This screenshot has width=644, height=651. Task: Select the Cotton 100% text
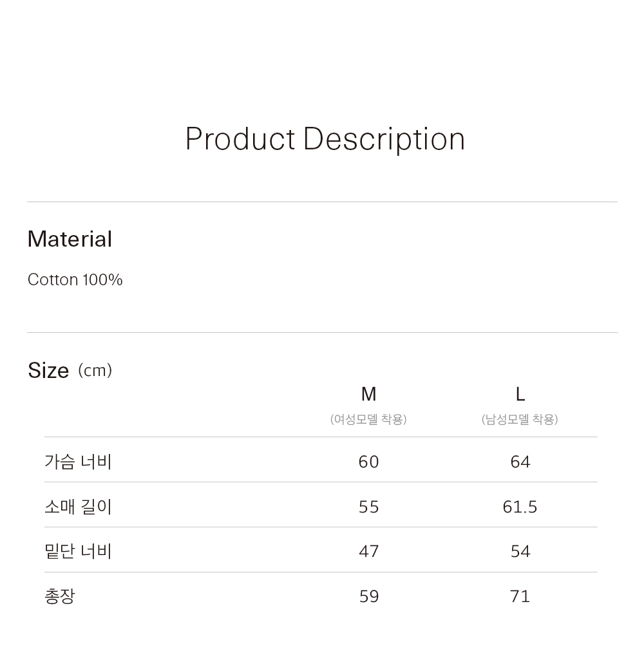tap(75, 280)
